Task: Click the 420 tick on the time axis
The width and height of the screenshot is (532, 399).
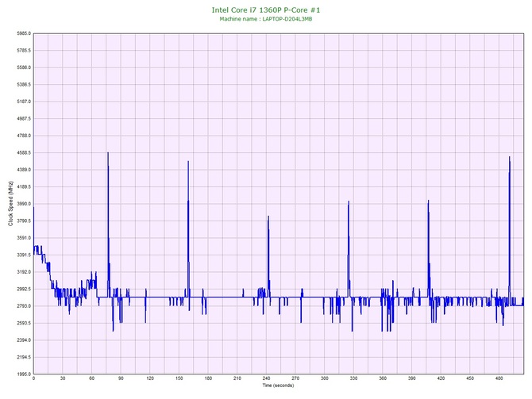Action: (x=441, y=378)
